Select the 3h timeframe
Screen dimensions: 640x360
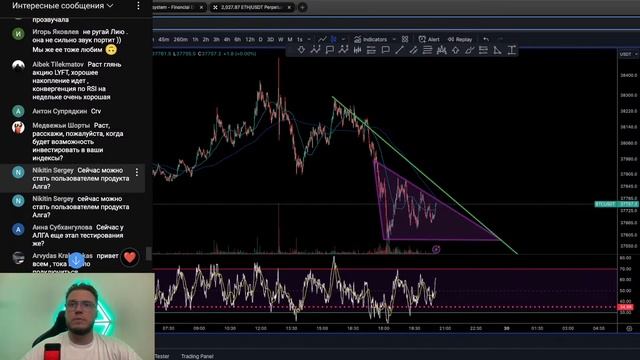[216, 40]
